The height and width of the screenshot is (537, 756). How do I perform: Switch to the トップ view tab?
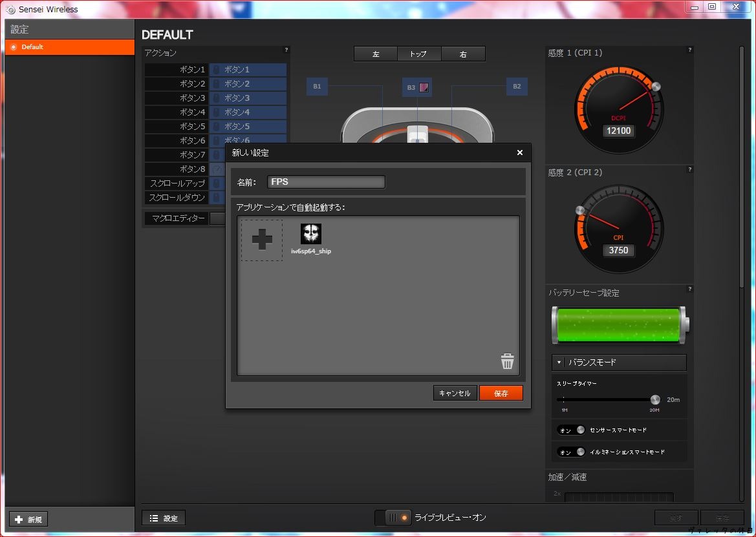[419, 54]
